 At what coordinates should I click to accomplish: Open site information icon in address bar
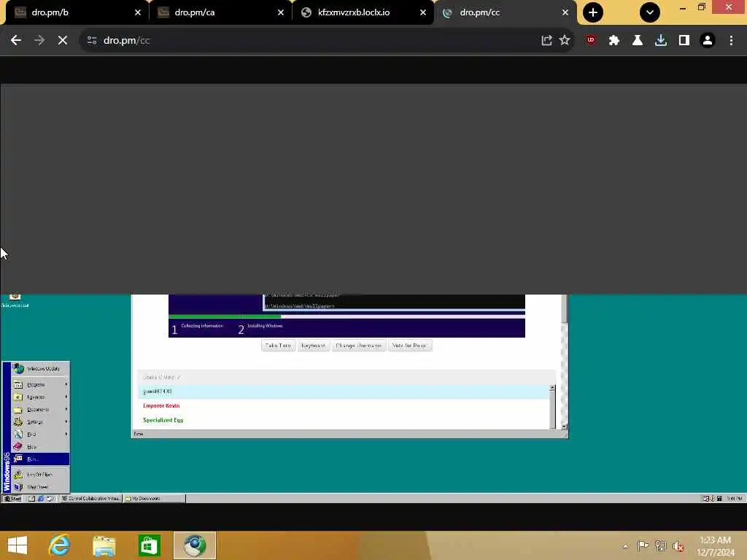[x=92, y=41]
